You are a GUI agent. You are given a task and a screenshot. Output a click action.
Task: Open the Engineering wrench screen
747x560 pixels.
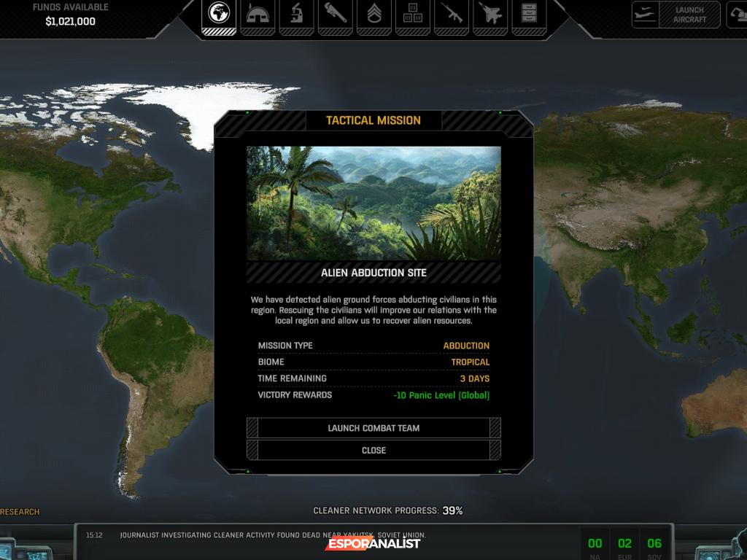[335, 15]
